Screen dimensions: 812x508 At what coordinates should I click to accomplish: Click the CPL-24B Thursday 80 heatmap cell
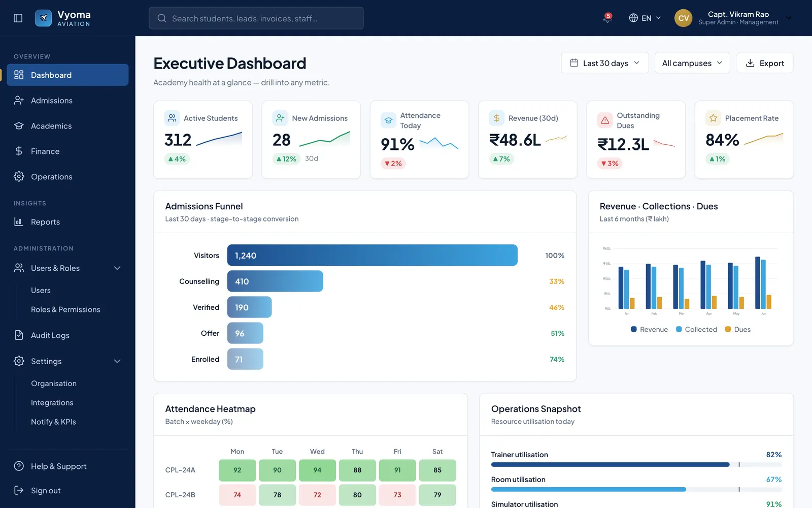357,495
